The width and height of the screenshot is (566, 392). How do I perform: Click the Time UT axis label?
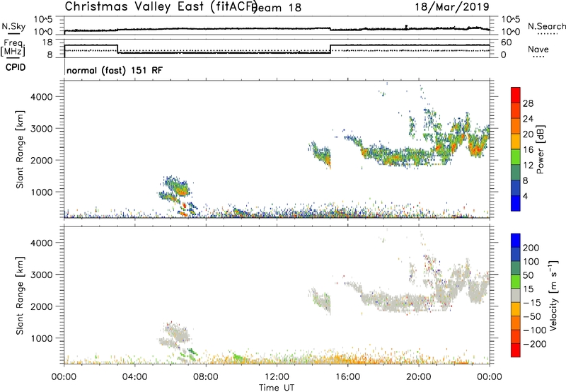pos(277,388)
